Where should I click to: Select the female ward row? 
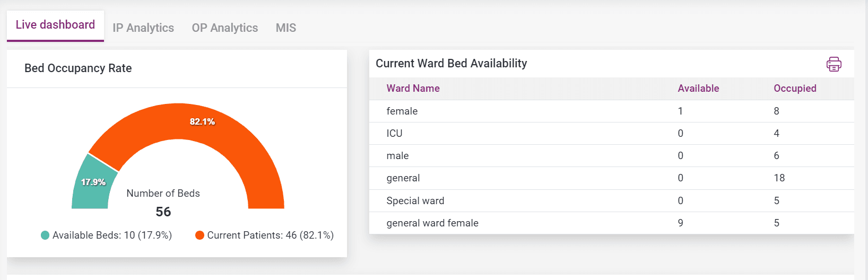tap(402, 111)
